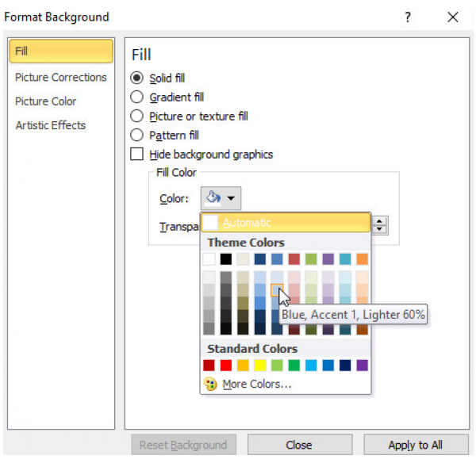Viewport: 476px width, 459px height.
Task: Click the Help question mark icon
Action: click(x=408, y=17)
